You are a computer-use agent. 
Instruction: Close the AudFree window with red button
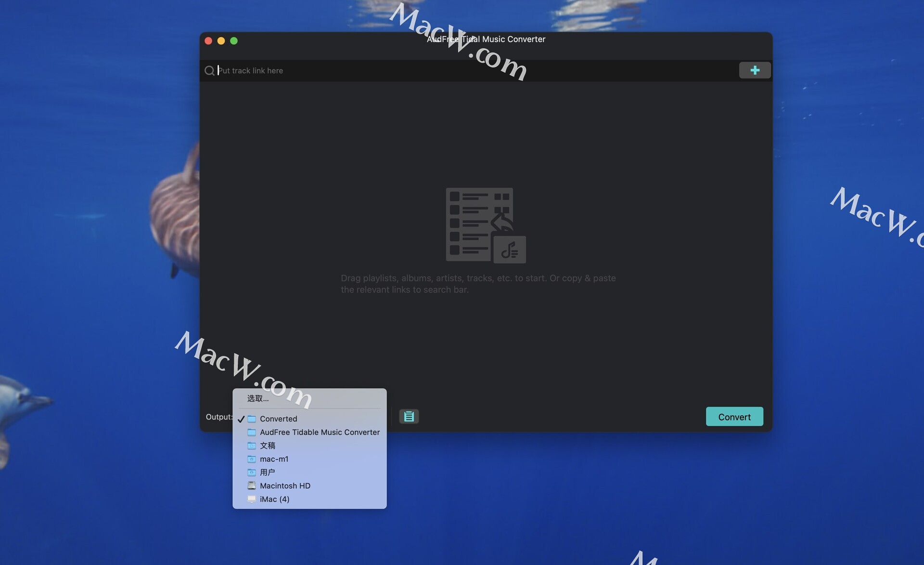(x=208, y=41)
